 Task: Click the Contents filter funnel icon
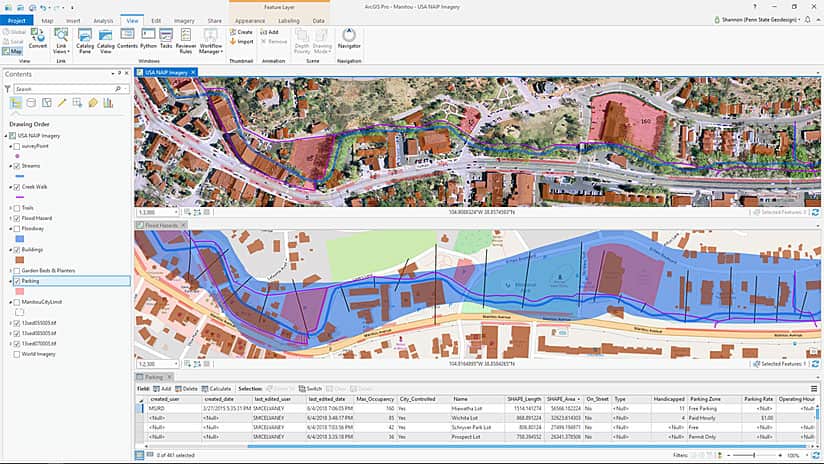[7, 89]
